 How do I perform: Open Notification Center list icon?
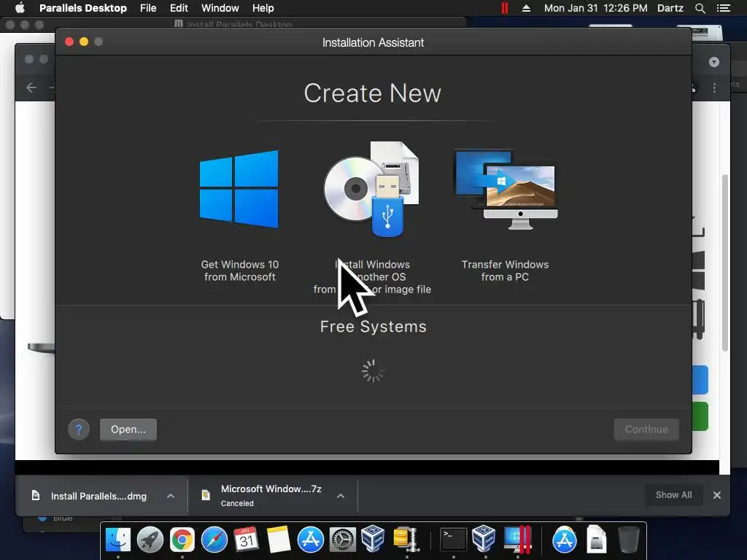pos(724,8)
